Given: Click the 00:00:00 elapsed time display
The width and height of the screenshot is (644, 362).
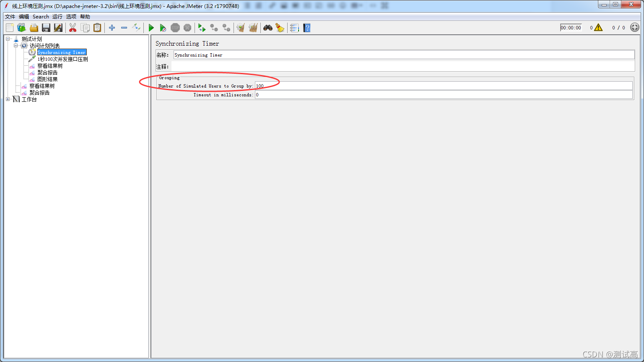Looking at the screenshot, I should 571,28.
